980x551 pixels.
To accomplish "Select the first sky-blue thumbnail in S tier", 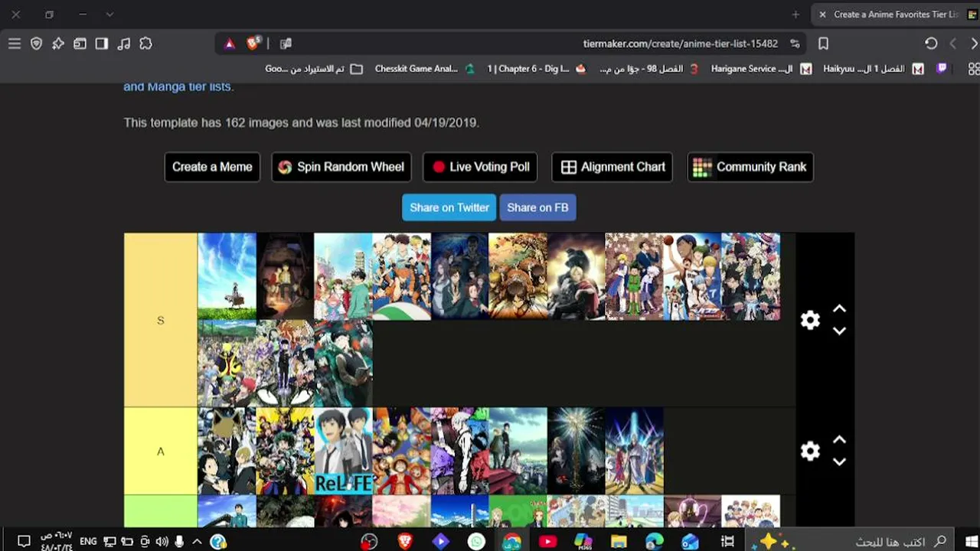I will pyautogui.click(x=227, y=276).
